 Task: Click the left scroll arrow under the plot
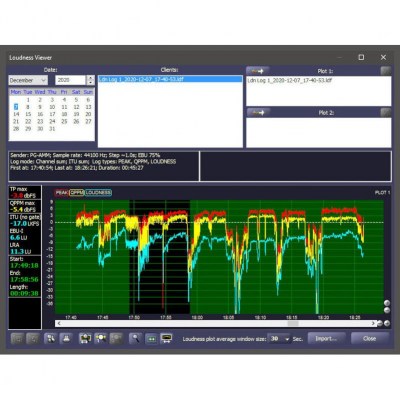pyautogui.click(x=59, y=323)
